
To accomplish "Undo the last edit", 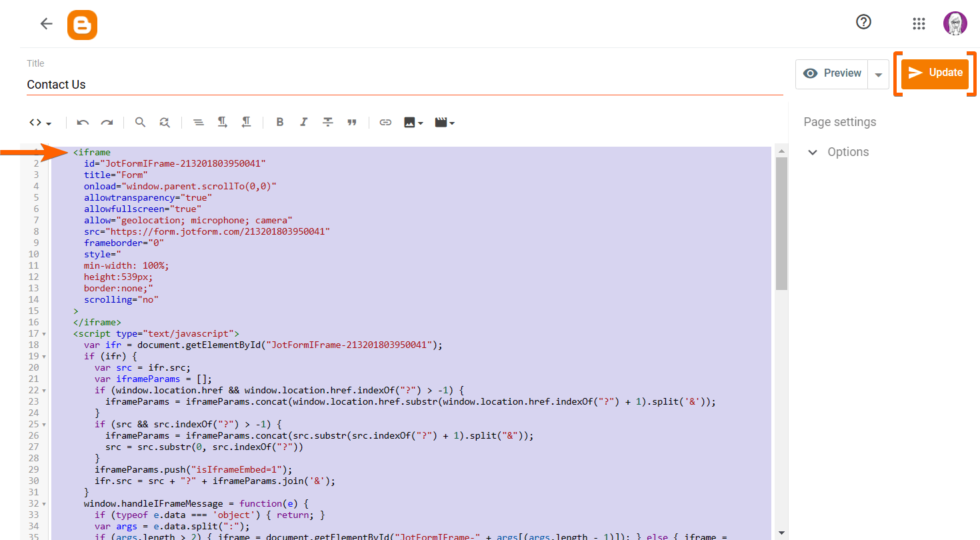I will coord(83,123).
